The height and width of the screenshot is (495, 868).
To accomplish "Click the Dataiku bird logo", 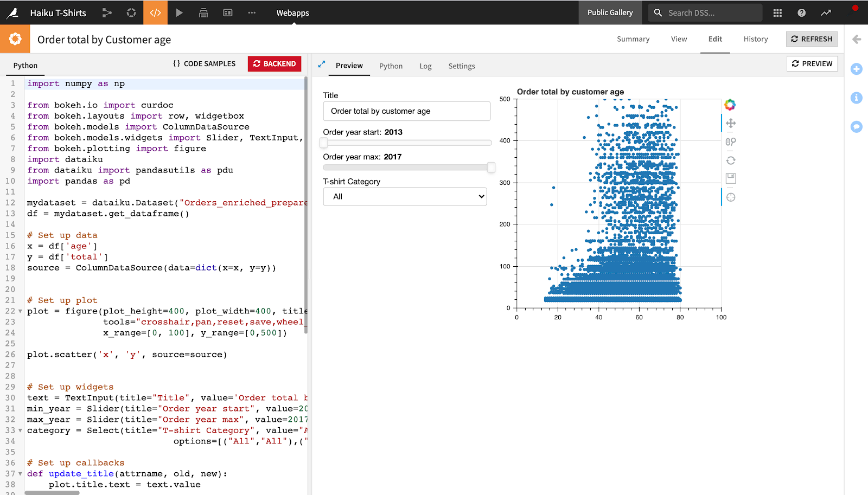I will tap(12, 12).
